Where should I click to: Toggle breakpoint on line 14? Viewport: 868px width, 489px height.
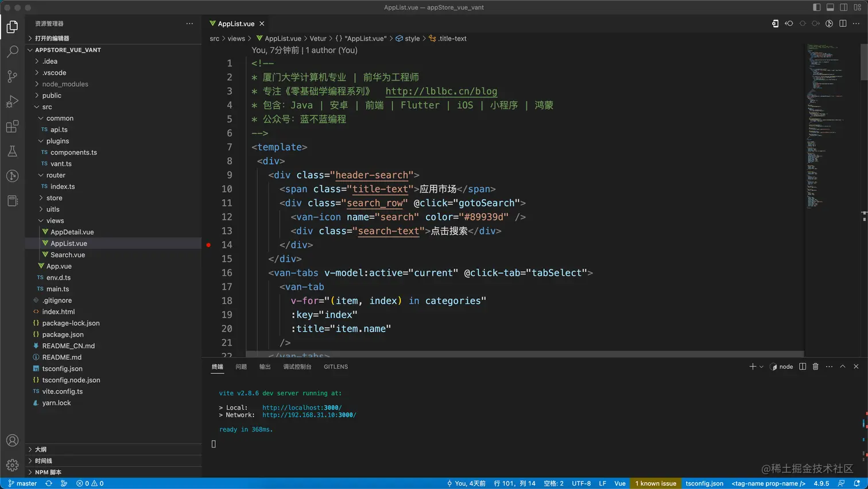208,245
